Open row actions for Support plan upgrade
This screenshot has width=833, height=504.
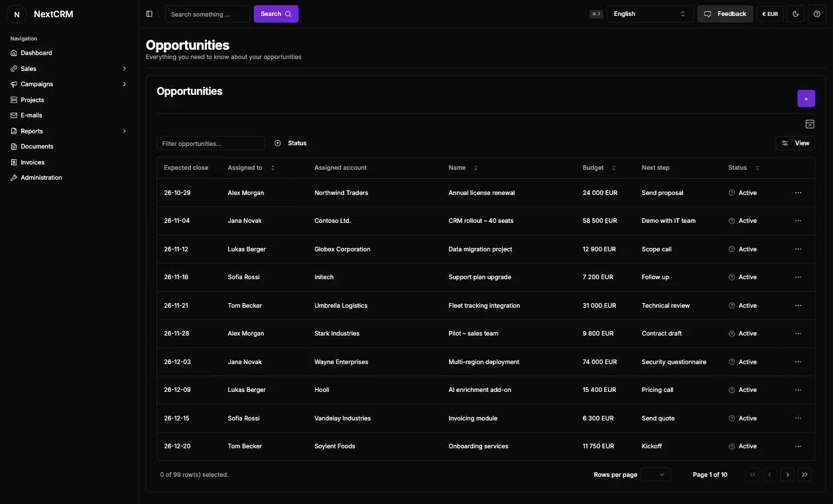798,277
